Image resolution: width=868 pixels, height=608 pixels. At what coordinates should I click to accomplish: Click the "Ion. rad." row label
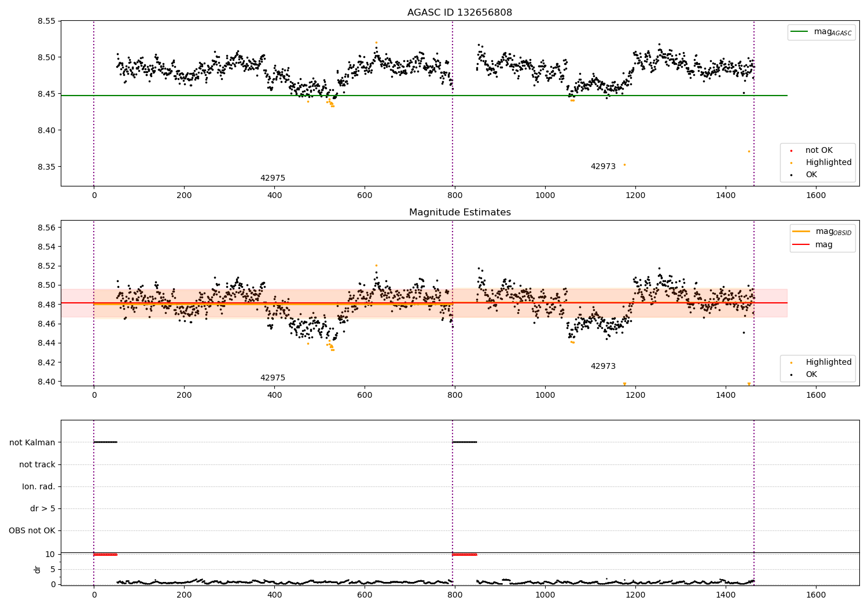pyautogui.click(x=39, y=487)
